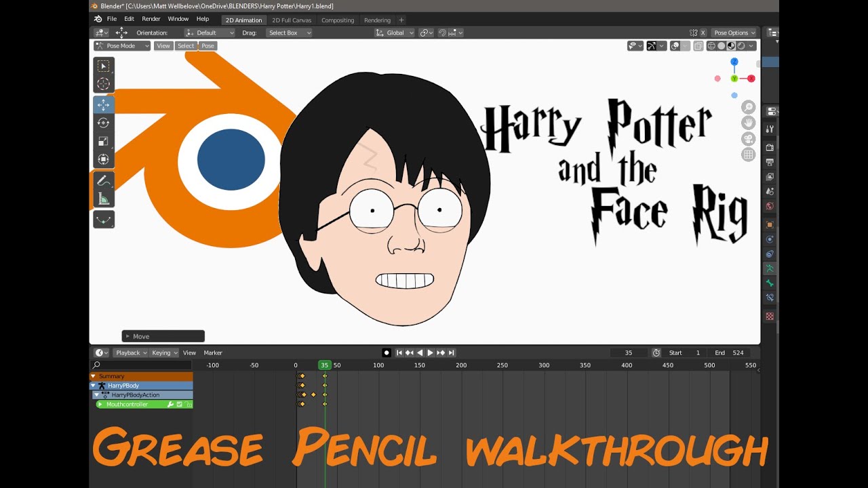
Task: Select the Breakdowner pose tool
Action: coord(104,220)
